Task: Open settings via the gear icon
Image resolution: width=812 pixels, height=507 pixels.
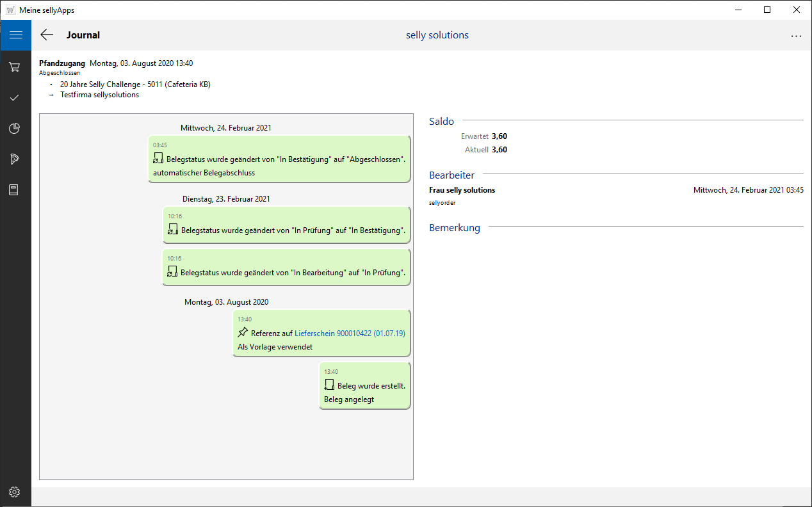Action: point(15,492)
